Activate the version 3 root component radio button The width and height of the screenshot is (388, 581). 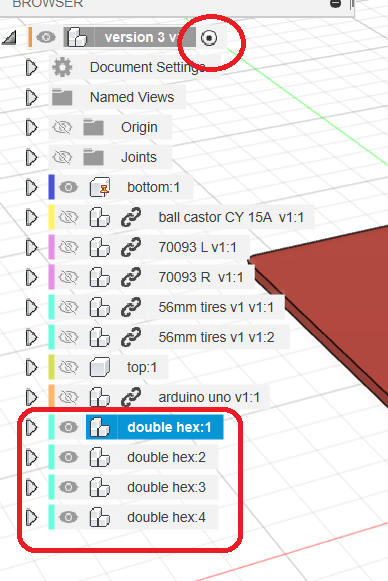coord(209,38)
